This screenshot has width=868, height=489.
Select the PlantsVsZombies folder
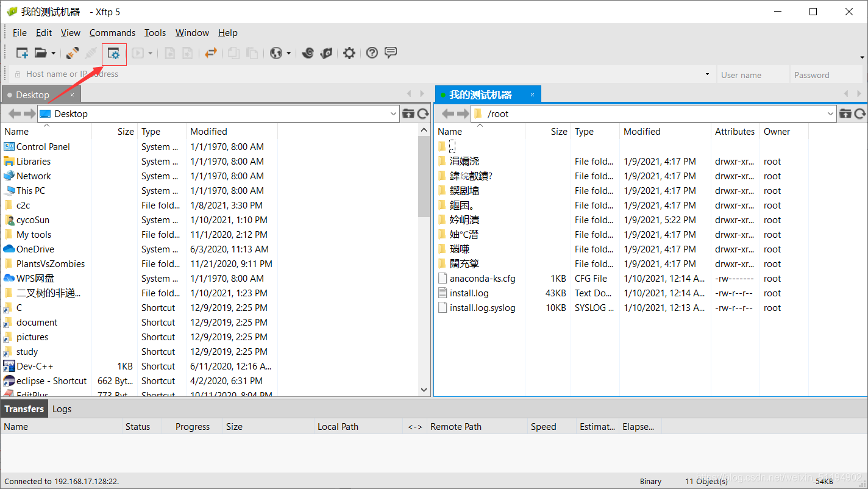click(51, 264)
